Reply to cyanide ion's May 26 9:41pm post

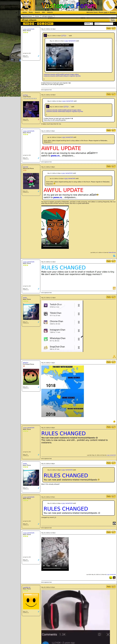click(x=109, y=586)
